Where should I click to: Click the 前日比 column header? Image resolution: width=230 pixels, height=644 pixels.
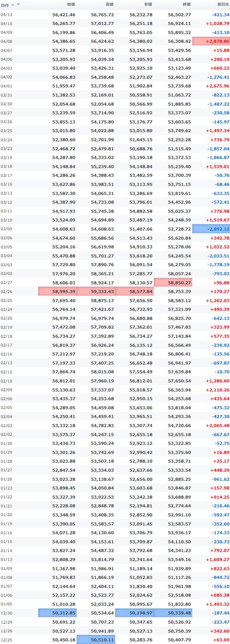[223, 4]
